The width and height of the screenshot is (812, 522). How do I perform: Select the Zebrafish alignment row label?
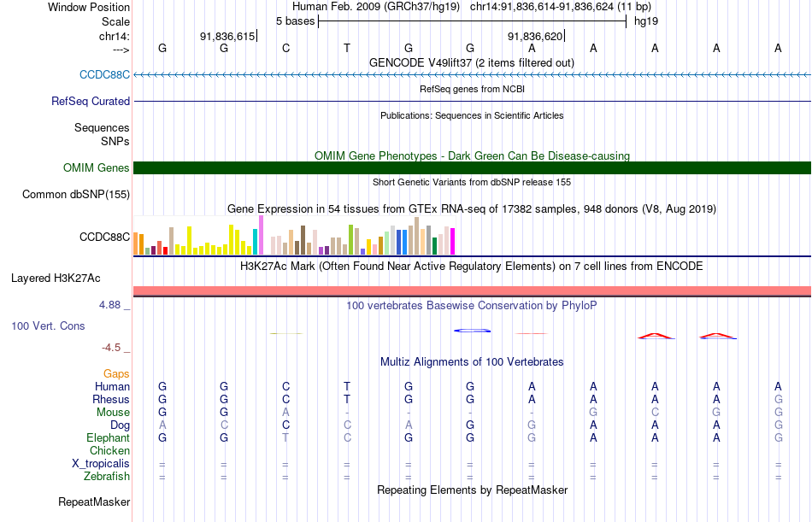pos(107,476)
